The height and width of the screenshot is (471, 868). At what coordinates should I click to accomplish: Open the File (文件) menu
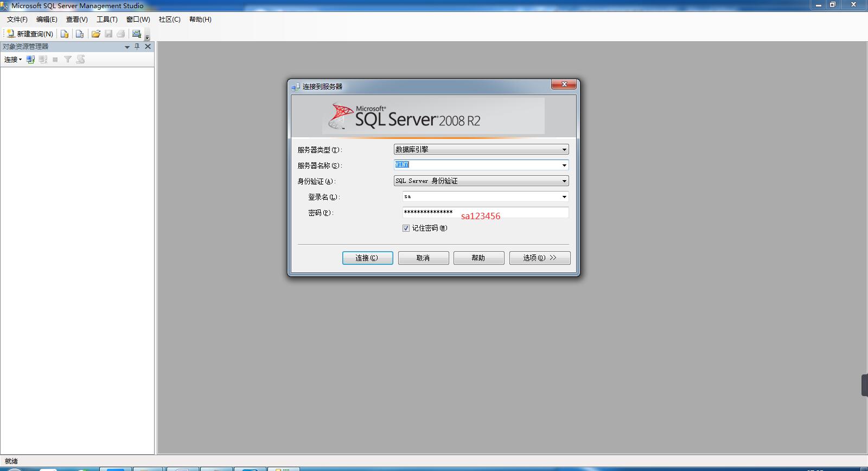pos(17,20)
